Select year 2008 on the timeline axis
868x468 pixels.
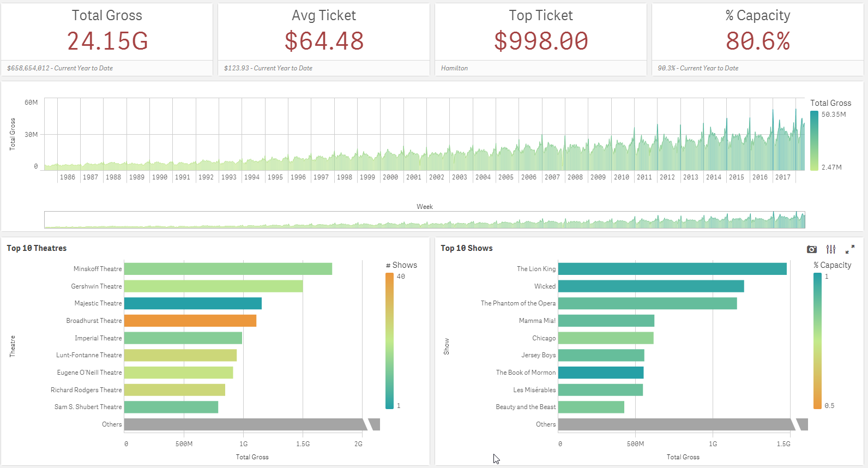point(575,177)
